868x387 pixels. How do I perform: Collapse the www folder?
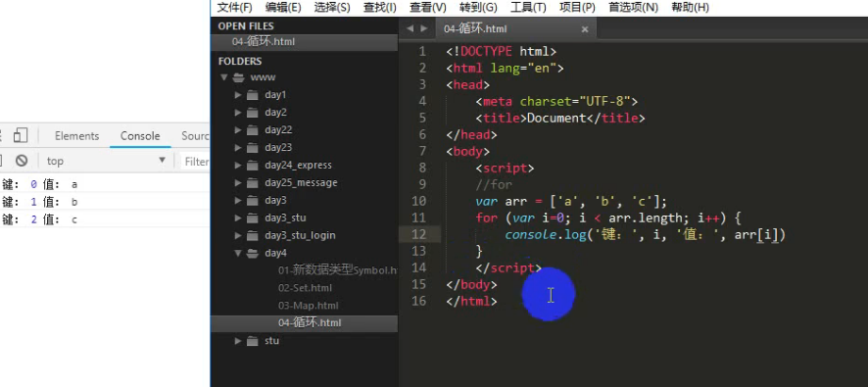[x=224, y=77]
